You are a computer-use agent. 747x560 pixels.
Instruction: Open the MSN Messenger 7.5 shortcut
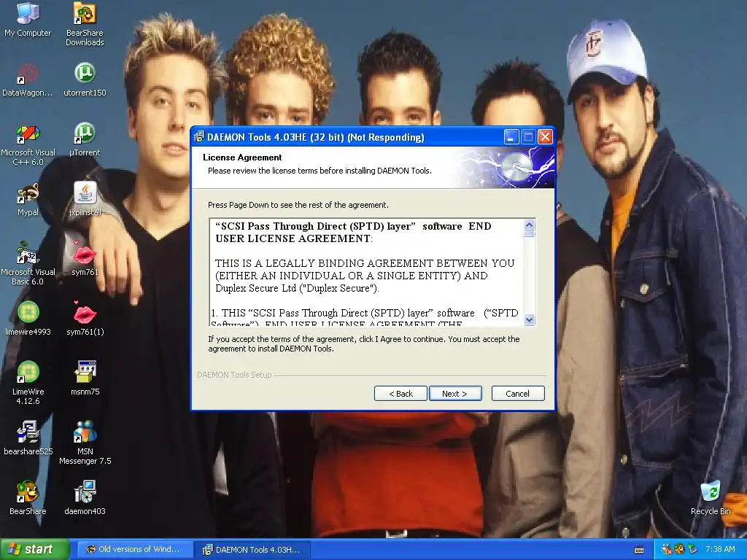(x=85, y=443)
